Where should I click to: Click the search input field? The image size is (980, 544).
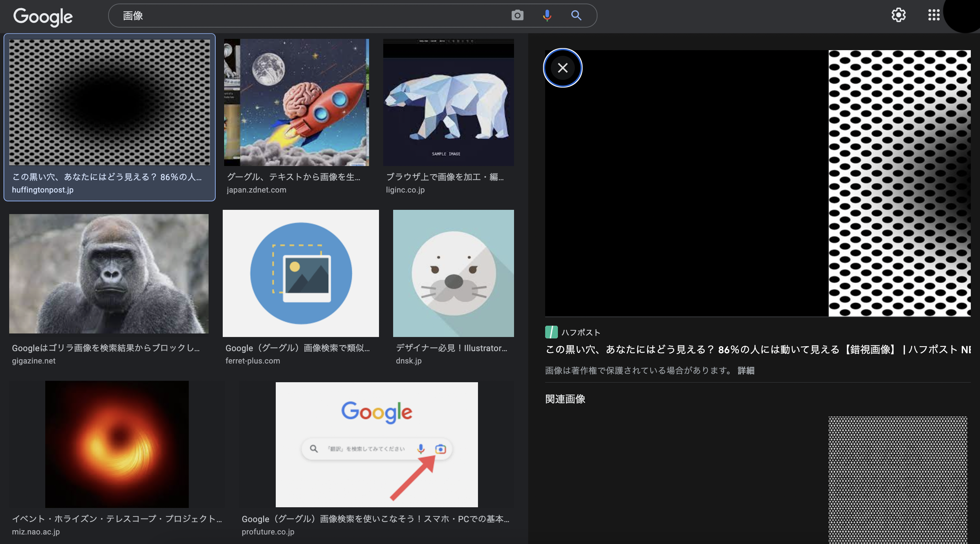pyautogui.click(x=312, y=16)
